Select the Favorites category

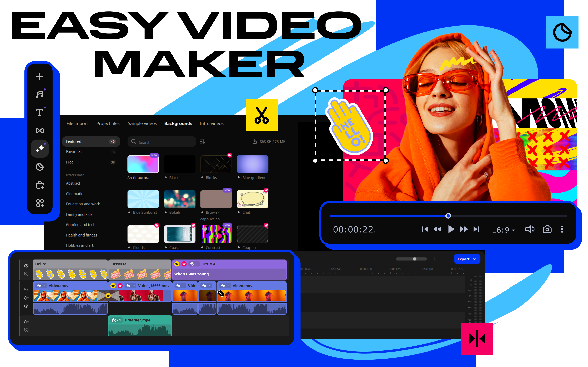click(x=74, y=152)
